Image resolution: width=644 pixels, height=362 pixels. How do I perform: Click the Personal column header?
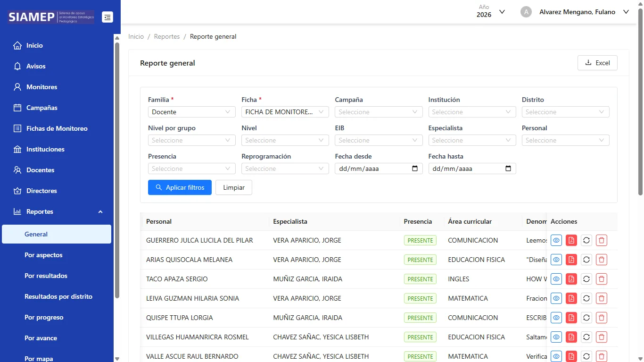pos(205,221)
